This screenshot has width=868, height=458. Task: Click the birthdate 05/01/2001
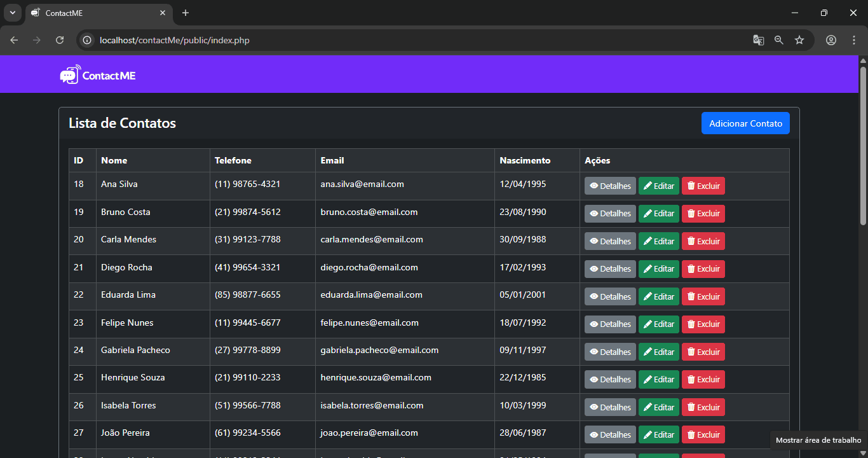click(523, 295)
